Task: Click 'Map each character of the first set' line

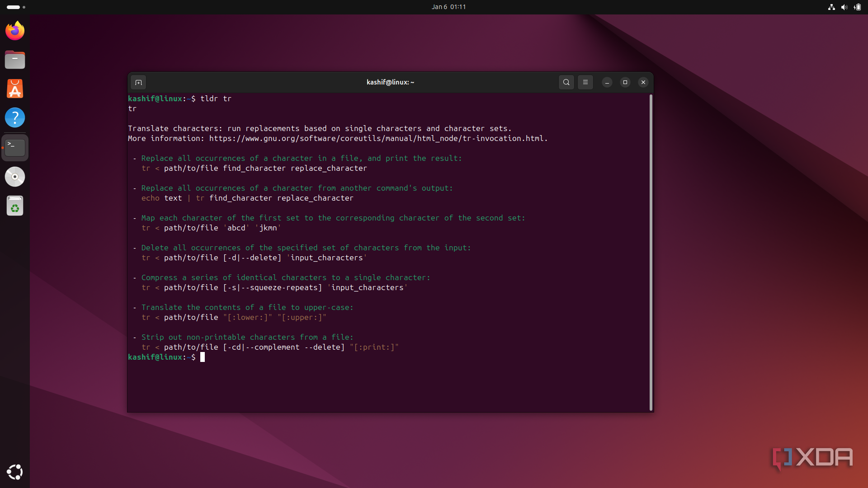Action: pyautogui.click(x=333, y=218)
